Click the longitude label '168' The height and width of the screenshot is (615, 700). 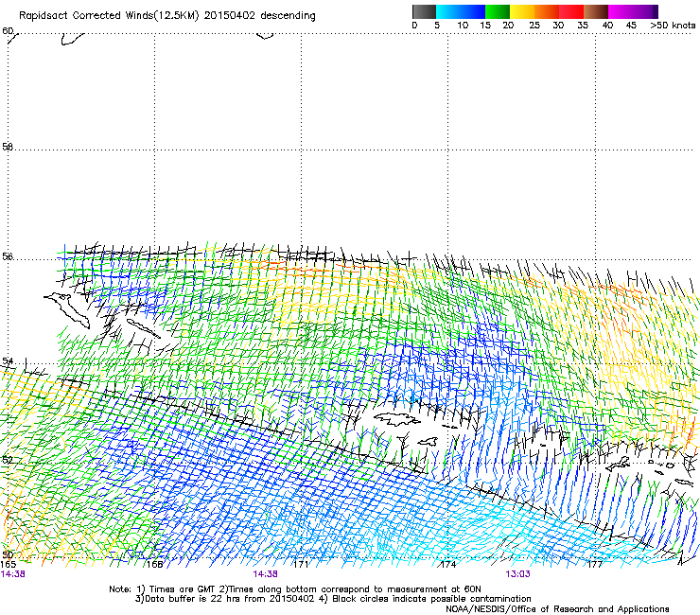[x=155, y=564]
